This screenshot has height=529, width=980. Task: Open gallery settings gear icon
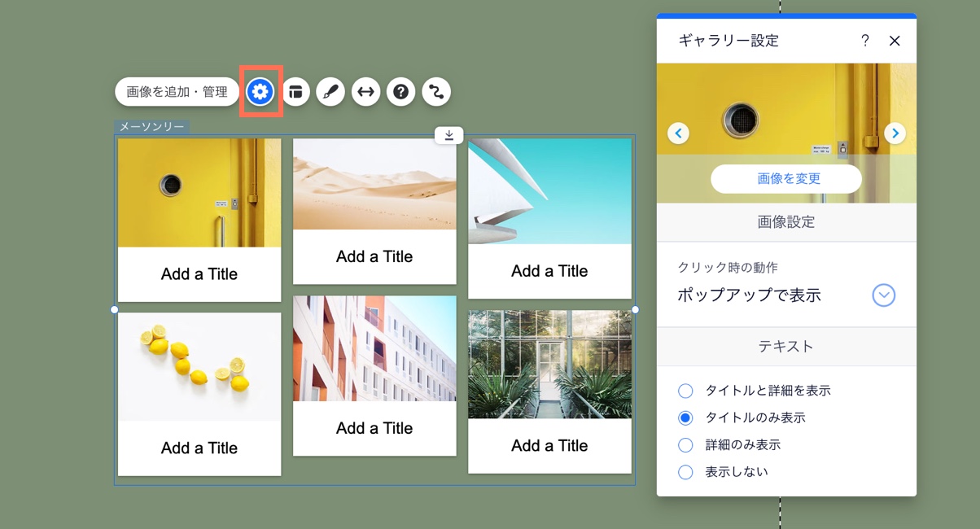260,92
